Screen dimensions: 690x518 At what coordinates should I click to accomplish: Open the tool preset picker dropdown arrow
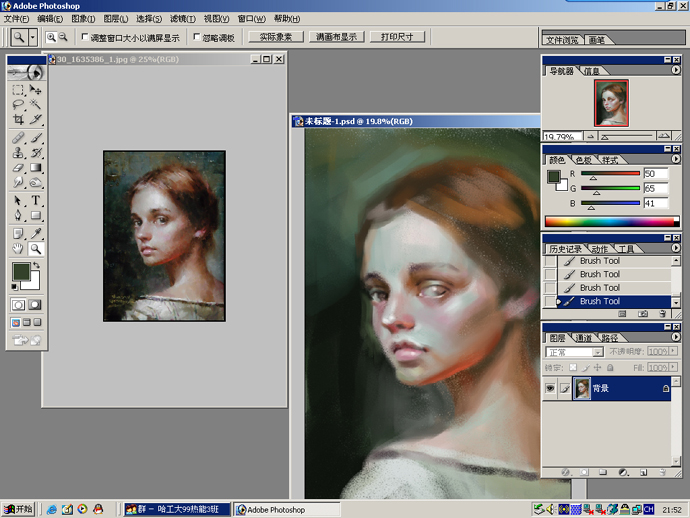(33, 37)
